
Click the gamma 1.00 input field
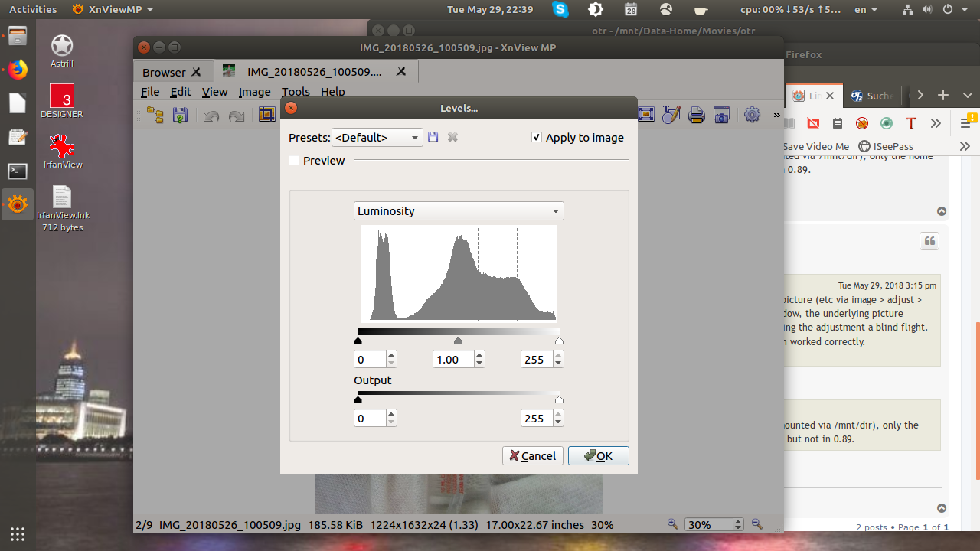tap(452, 360)
